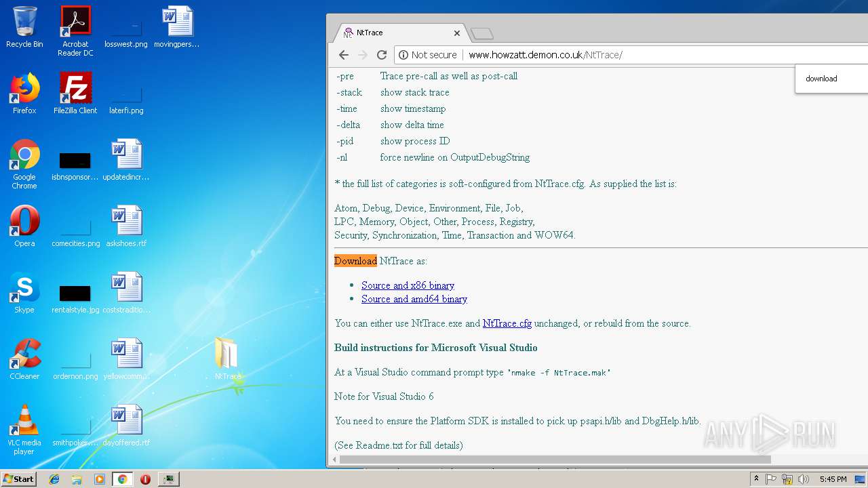Open Windows Explorer from taskbar
The height and width of the screenshot is (488, 868).
point(77,479)
